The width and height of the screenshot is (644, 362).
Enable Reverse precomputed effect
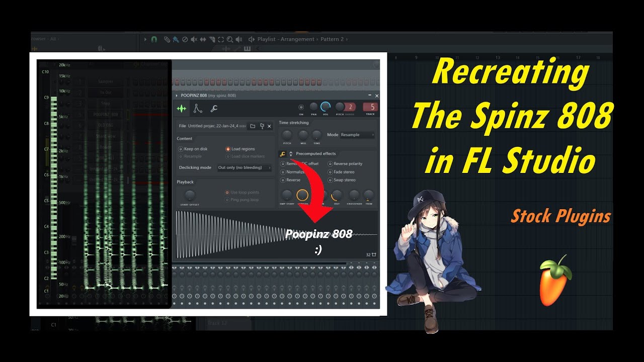[x=290, y=180]
